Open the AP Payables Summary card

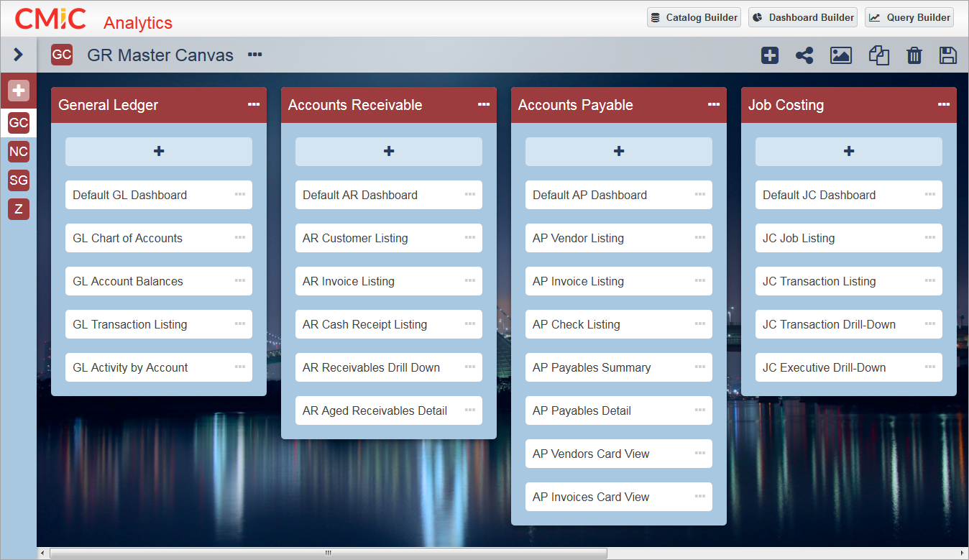pos(619,367)
